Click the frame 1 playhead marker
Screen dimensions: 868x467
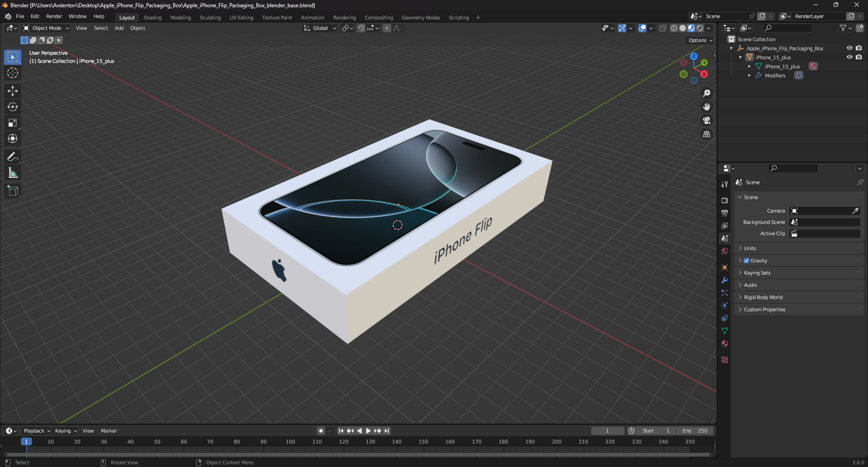tap(26, 442)
